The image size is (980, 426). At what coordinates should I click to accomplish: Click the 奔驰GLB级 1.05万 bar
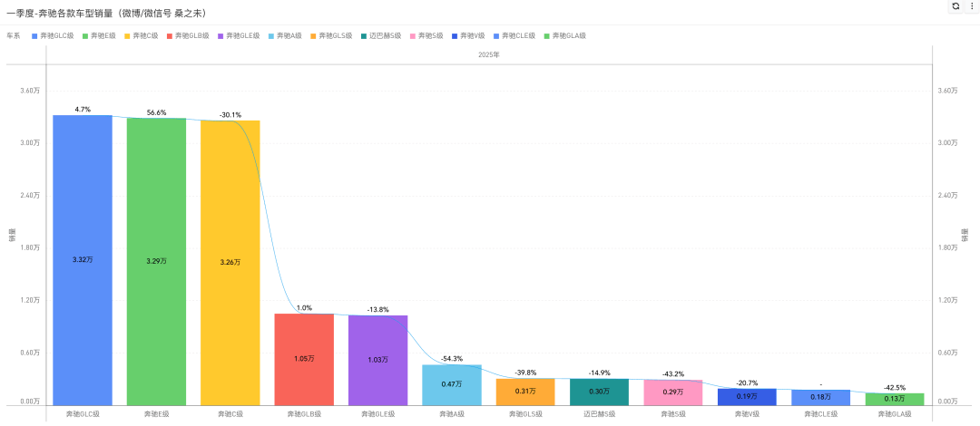pos(304,359)
